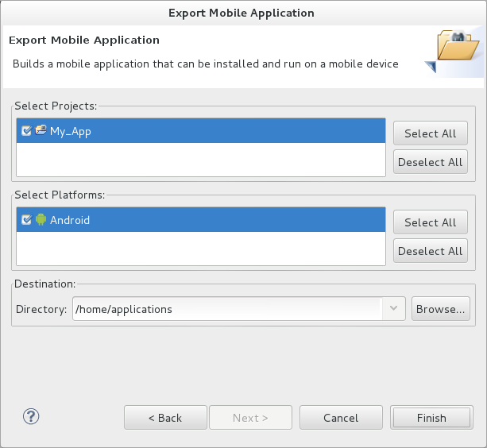Uncheck the My_App project checkbox
The width and height of the screenshot is (487, 448).
tap(26, 131)
